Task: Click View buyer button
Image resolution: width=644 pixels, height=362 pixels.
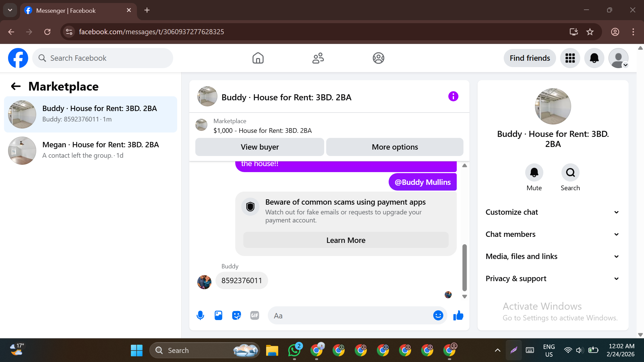Action: (x=259, y=147)
